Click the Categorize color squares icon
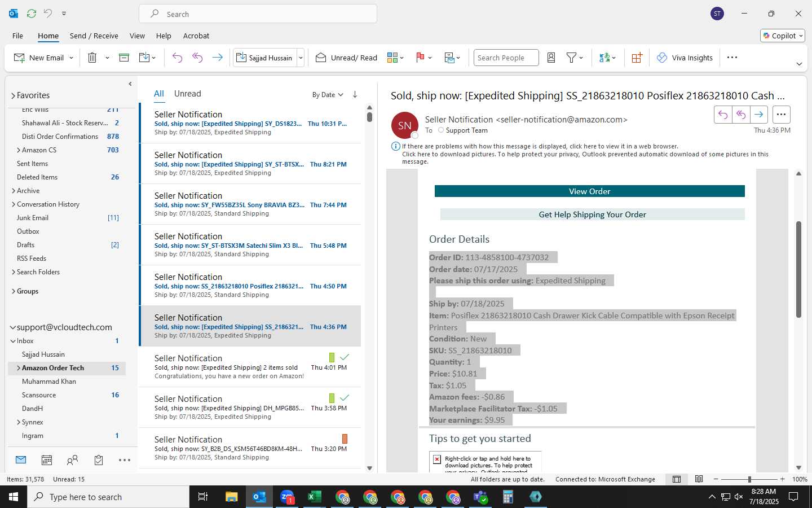This screenshot has width=812, height=508. pyautogui.click(x=392, y=58)
